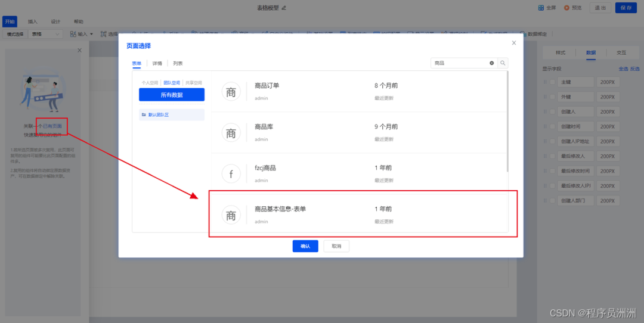Click the 预览 preview icon
The height and width of the screenshot is (323, 644).
(x=567, y=8)
